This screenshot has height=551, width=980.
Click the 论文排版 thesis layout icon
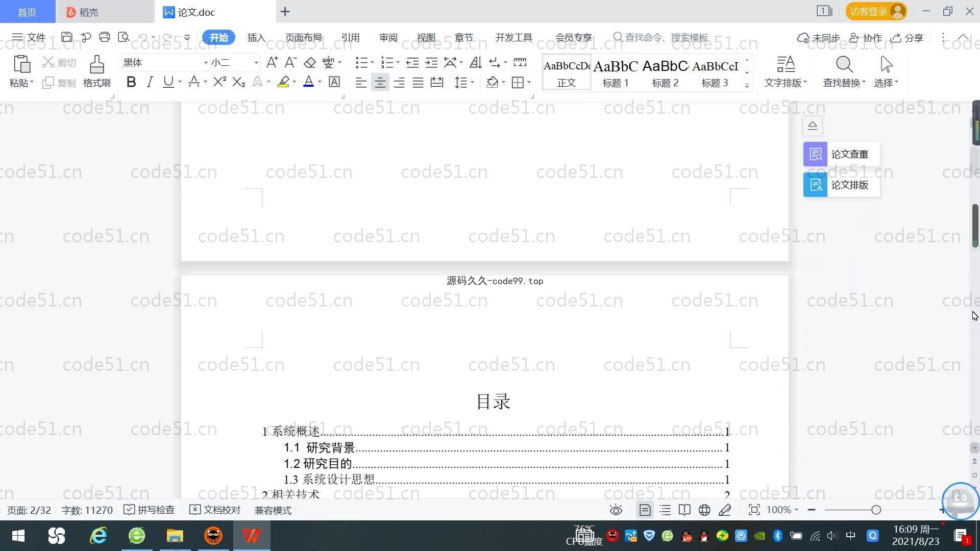[815, 185]
